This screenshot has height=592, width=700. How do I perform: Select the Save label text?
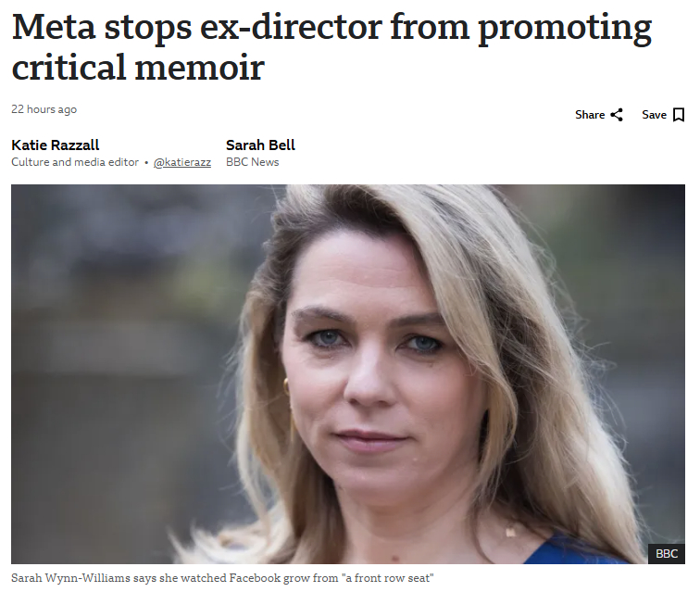pos(654,115)
